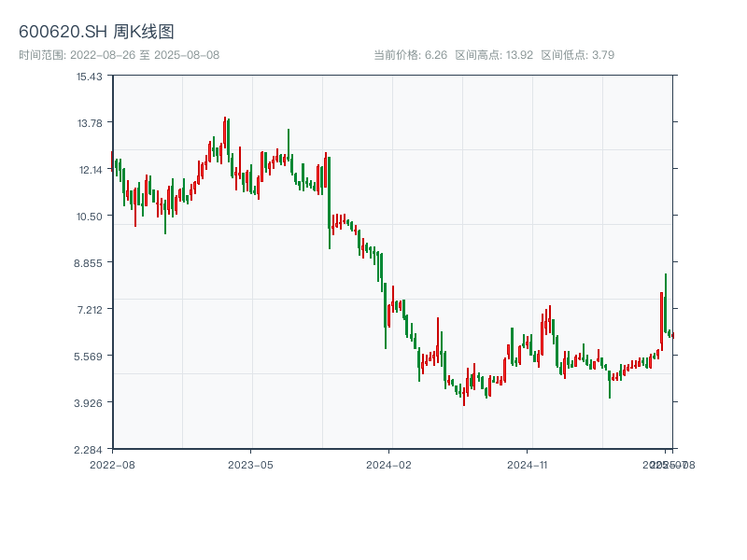Viewport: 747px width, 560px height.
Task: Click the 2024-02 date axis label
Action: [x=389, y=464]
